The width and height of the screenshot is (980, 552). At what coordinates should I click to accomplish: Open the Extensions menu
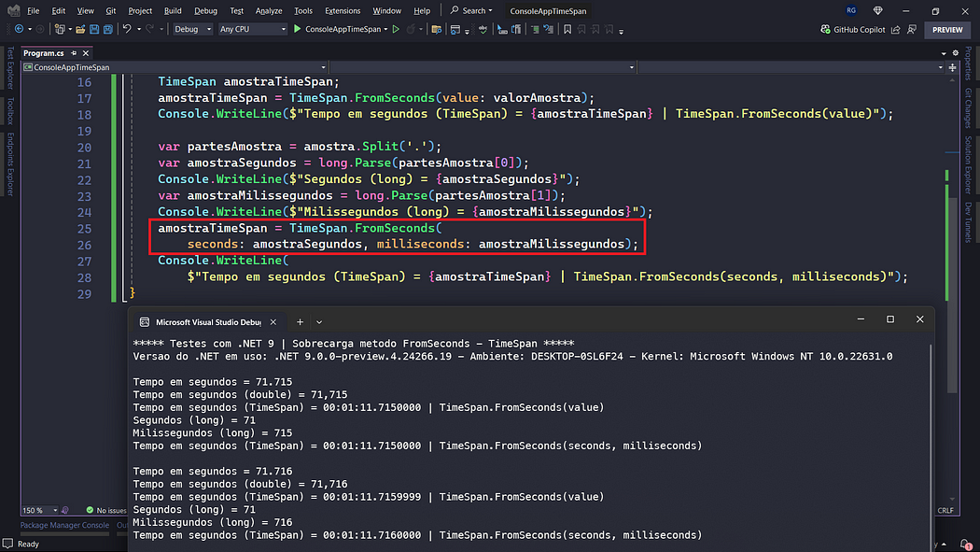coord(343,10)
